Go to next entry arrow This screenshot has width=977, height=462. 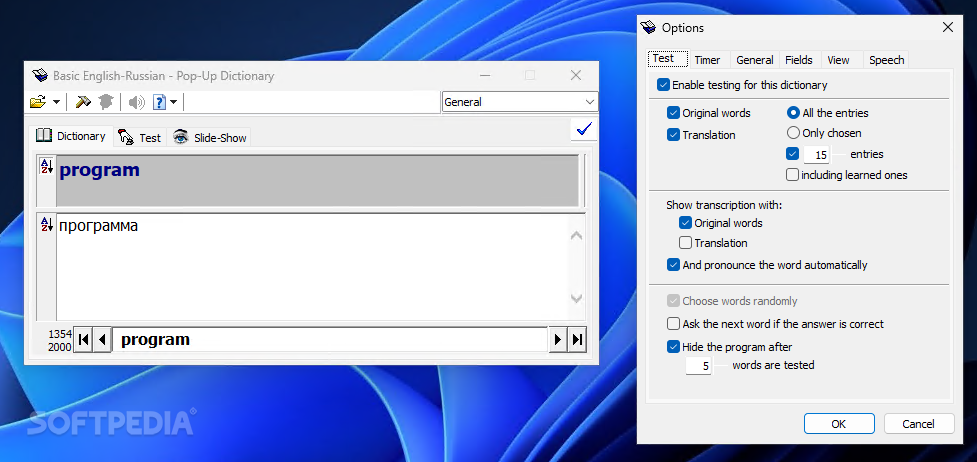coord(558,340)
